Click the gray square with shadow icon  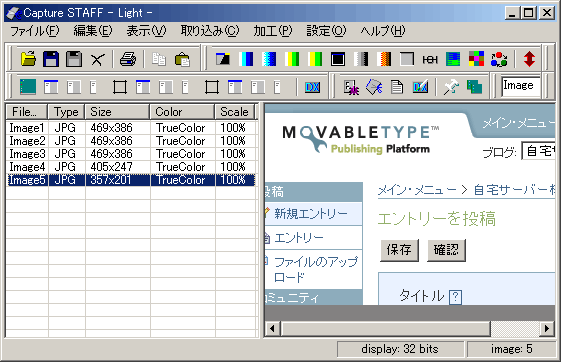pyautogui.click(x=407, y=59)
